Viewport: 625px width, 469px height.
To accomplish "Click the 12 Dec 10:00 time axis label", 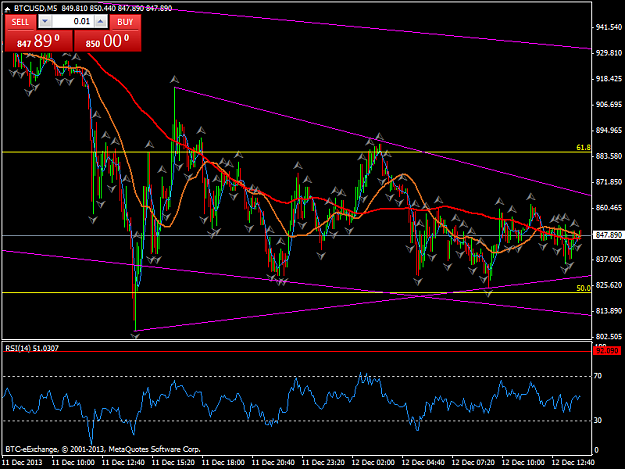I will tap(523, 462).
